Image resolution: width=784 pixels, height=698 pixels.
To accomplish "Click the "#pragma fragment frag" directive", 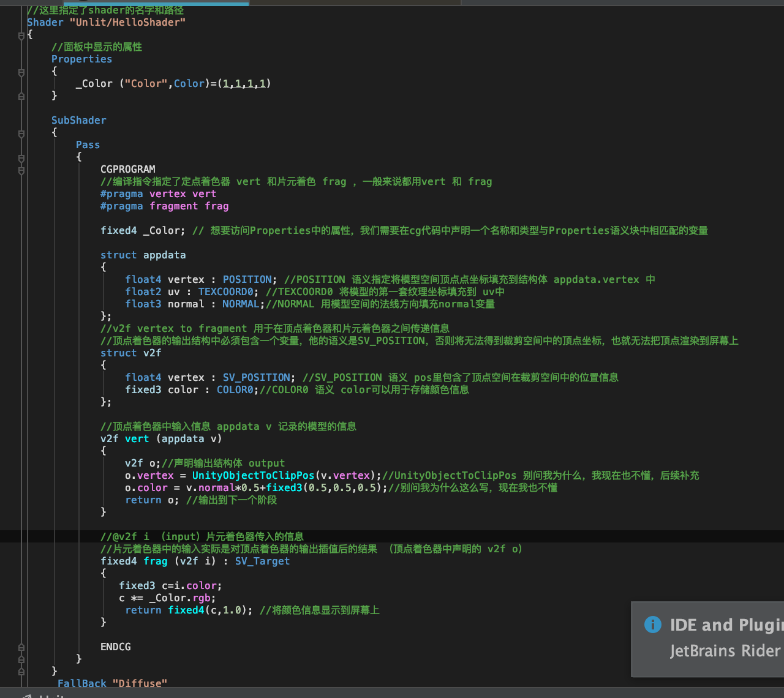I will pos(164,206).
